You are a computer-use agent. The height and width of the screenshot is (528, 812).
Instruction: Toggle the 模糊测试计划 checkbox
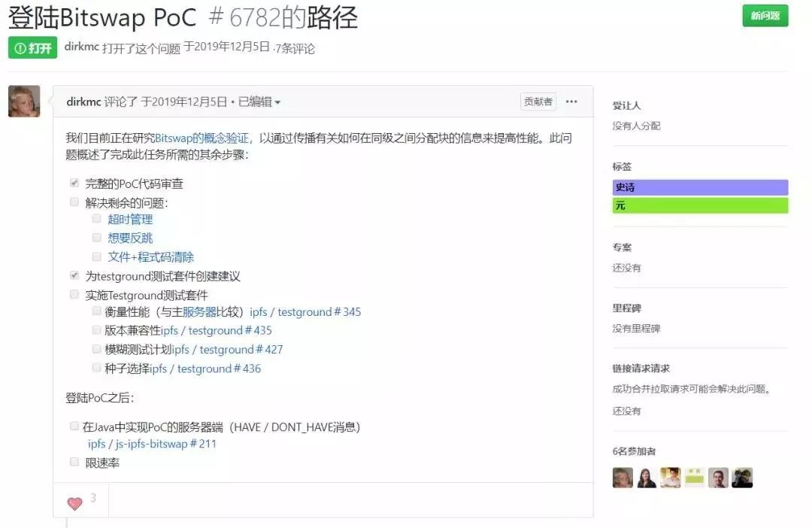point(97,349)
